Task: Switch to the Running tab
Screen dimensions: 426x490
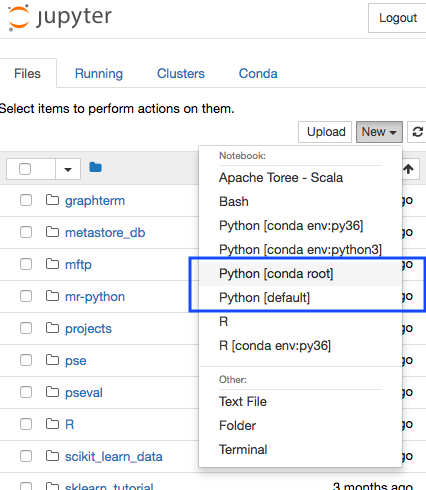Action: tap(99, 74)
